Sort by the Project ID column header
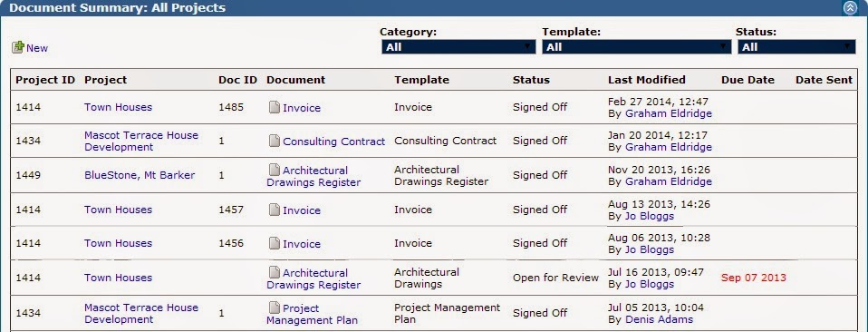Screen dimensions: 868x332 (45, 80)
